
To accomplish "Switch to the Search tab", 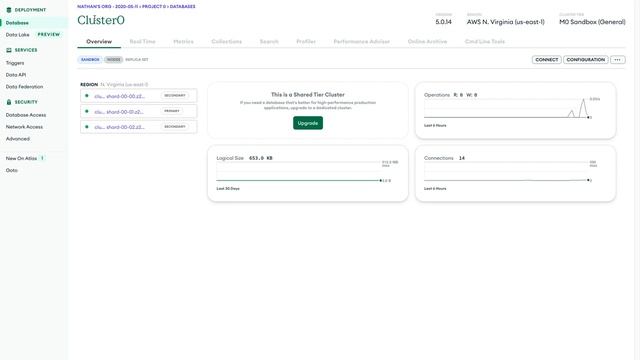I will point(269,42).
